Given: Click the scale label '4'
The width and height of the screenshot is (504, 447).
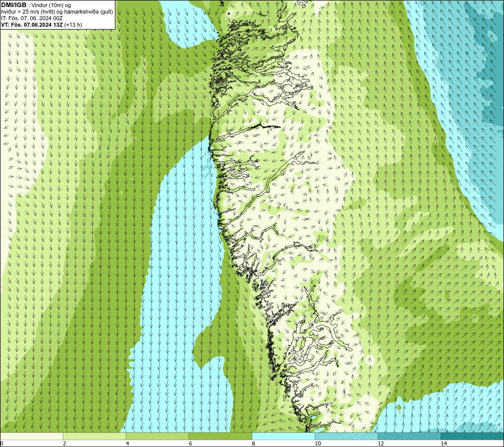Looking at the screenshot, I should coord(128,444).
